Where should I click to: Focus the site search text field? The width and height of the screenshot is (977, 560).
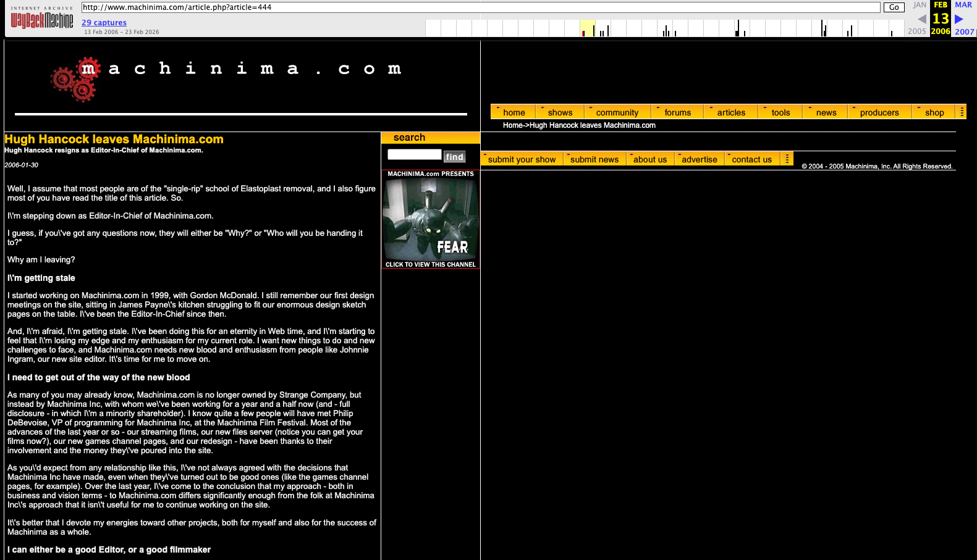coord(414,154)
